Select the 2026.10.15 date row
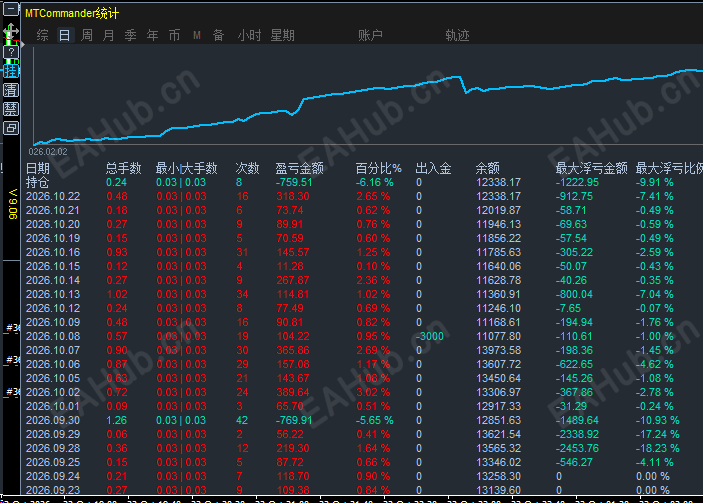Screen dimensions: 703x503 pos(53,266)
